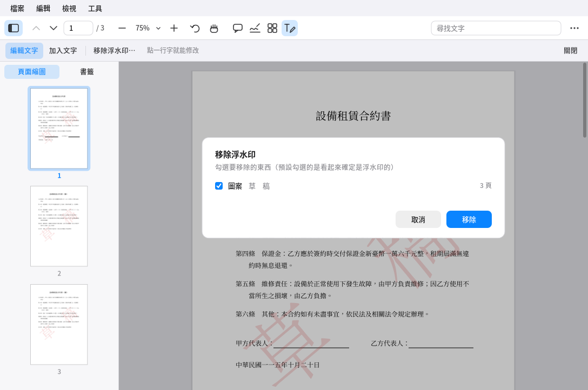Open the page grid view icon
Screen dimensions: 588x390
point(272,28)
